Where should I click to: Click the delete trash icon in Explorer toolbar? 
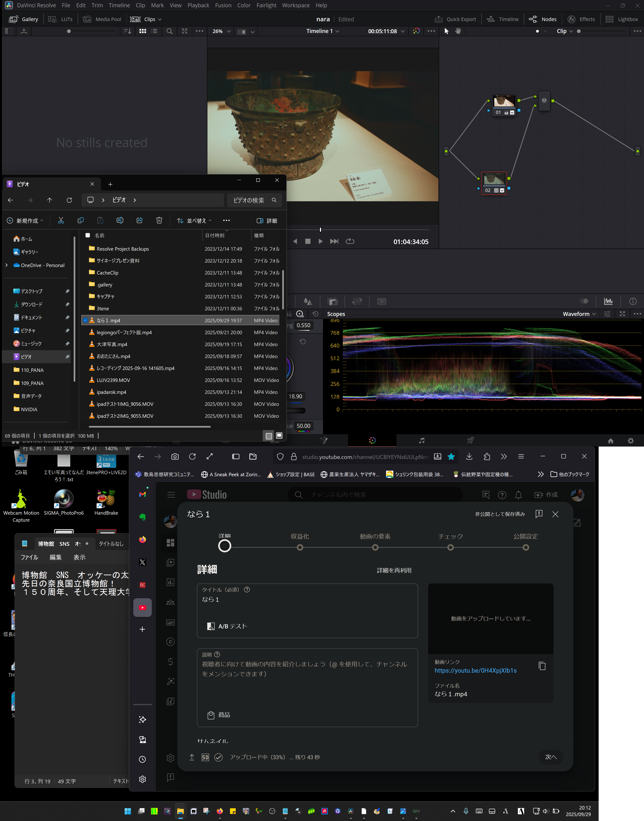coord(159,221)
